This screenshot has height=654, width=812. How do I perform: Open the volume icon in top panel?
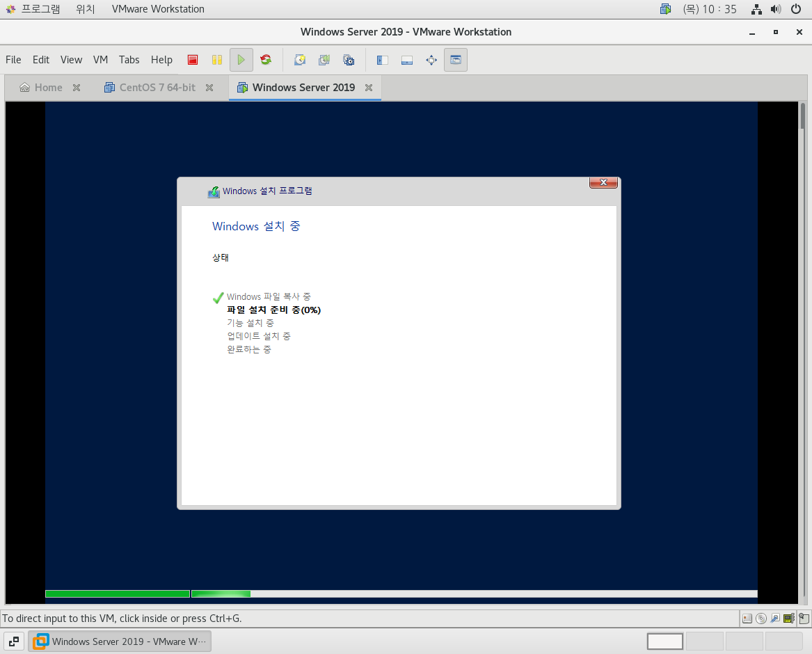pos(776,9)
